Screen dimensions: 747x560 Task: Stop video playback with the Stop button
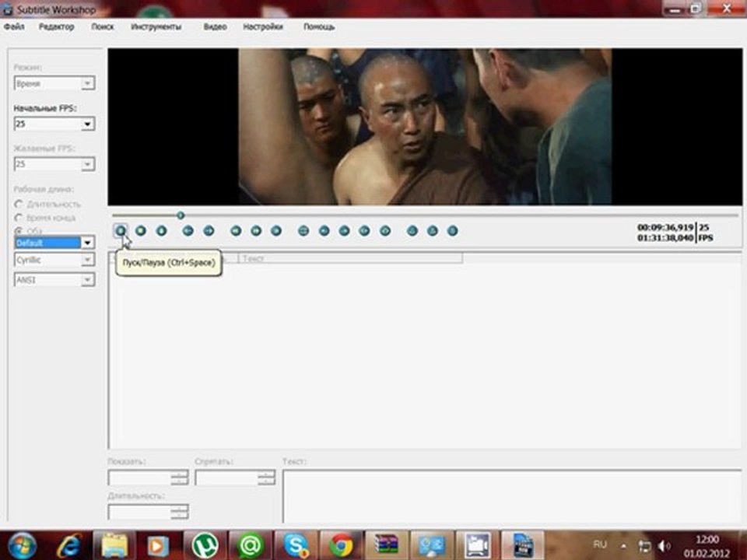141,231
